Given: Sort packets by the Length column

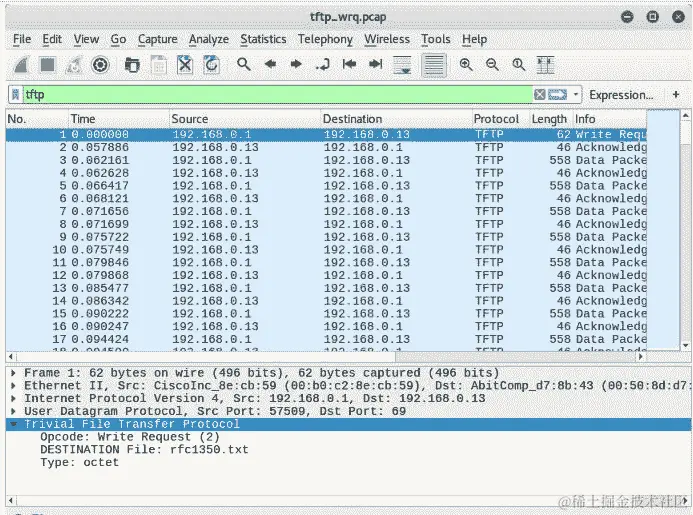Looking at the screenshot, I should pos(551,119).
